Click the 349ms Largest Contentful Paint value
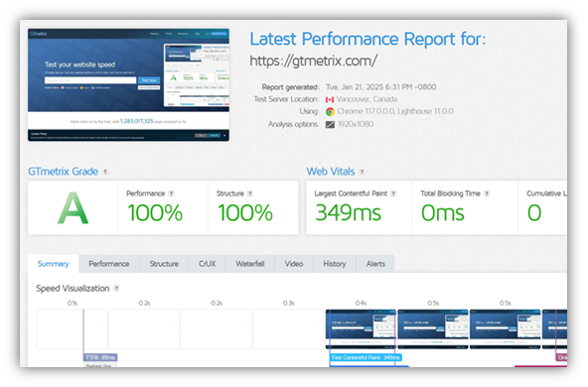 tap(348, 212)
